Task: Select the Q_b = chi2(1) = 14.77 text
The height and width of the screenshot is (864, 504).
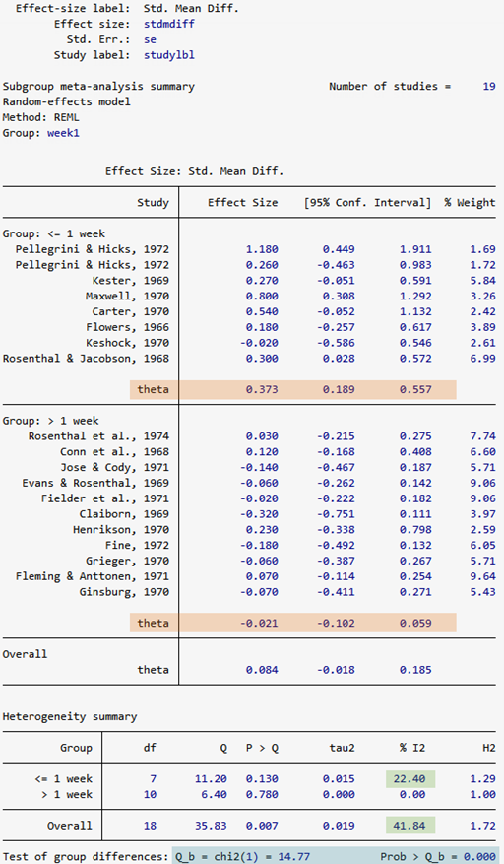Action: tap(243, 857)
